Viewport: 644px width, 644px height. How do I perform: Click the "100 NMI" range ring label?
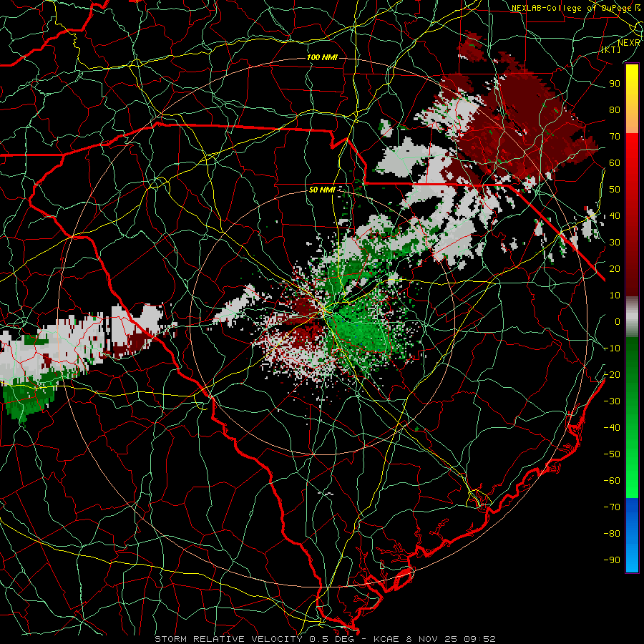point(323,57)
